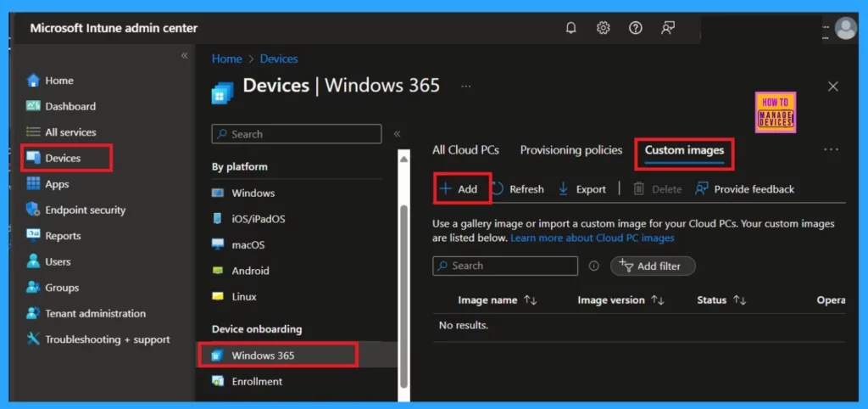
Task: Refresh the custom images list
Action: [518, 189]
